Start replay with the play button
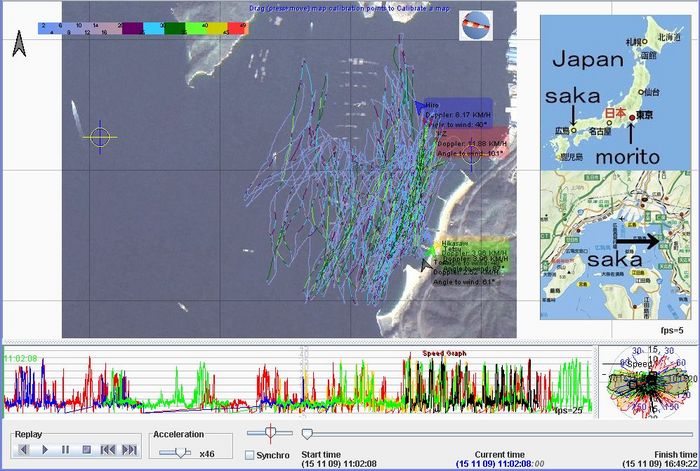The image size is (700, 471). 45,449
